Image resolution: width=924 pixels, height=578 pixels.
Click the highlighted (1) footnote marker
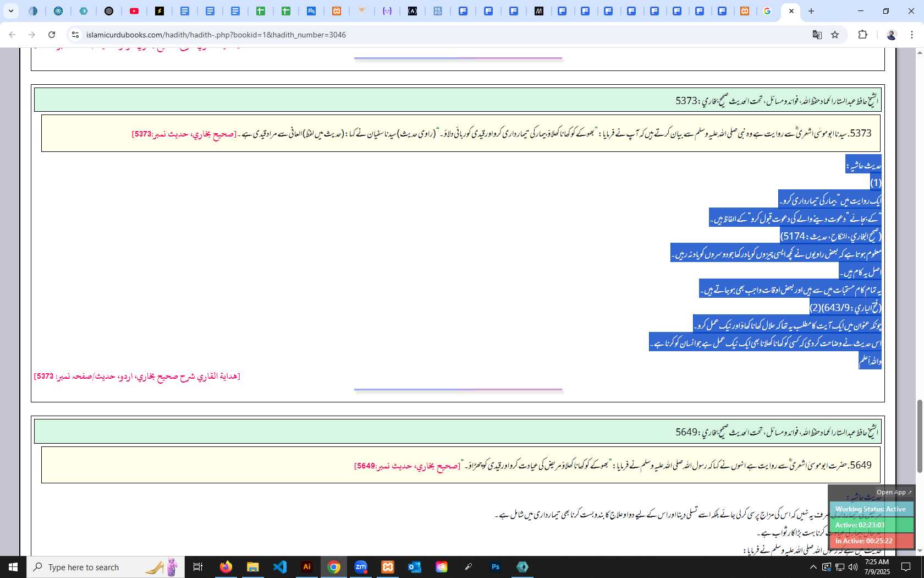point(876,182)
